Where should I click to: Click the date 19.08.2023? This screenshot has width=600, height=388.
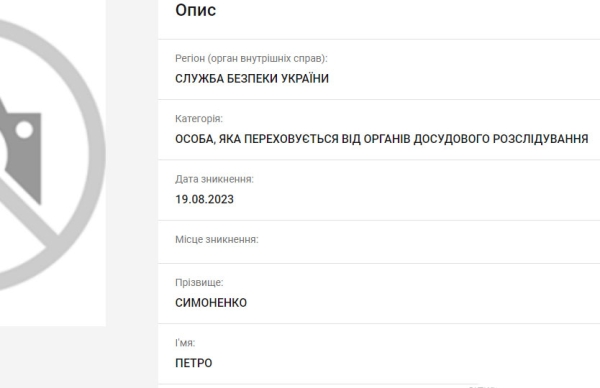tap(204, 199)
